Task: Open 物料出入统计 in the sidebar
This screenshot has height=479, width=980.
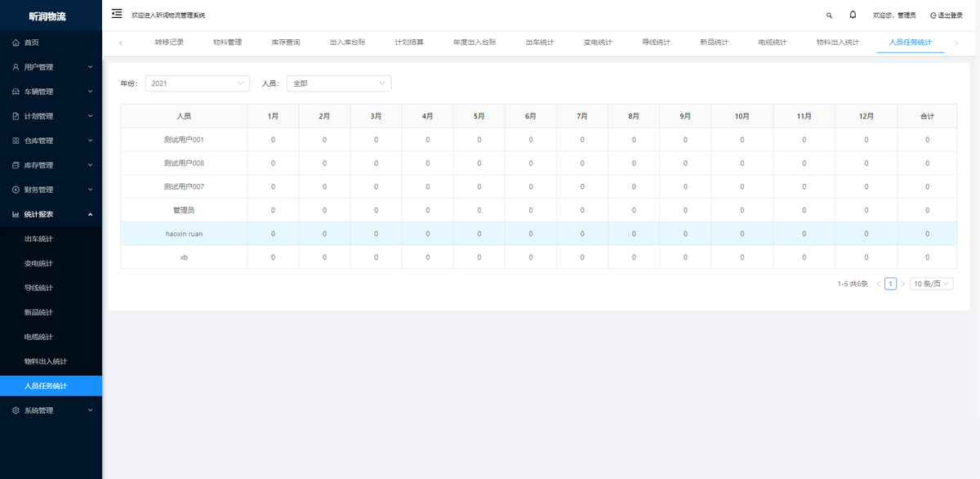Action: click(x=51, y=361)
